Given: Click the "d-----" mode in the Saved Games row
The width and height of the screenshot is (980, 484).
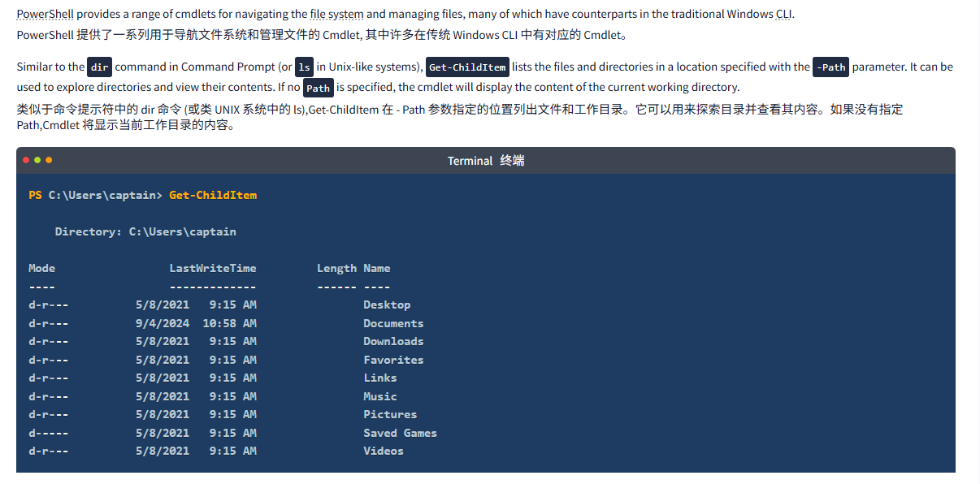Looking at the screenshot, I should [x=49, y=433].
